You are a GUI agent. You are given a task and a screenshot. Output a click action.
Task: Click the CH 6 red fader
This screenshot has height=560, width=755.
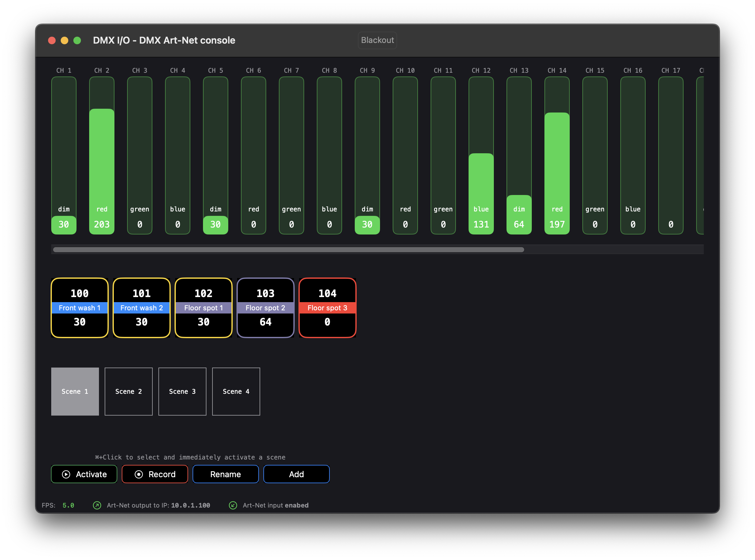pyautogui.click(x=254, y=155)
